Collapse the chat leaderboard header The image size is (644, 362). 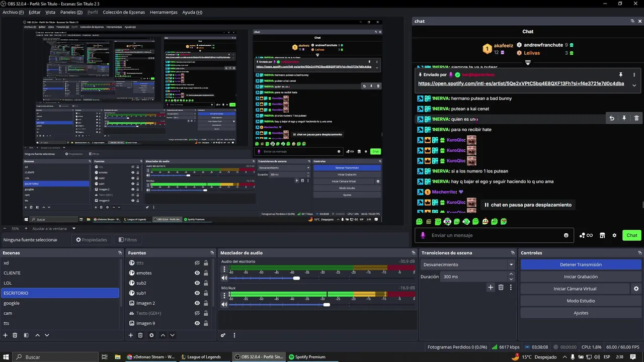[x=528, y=63]
